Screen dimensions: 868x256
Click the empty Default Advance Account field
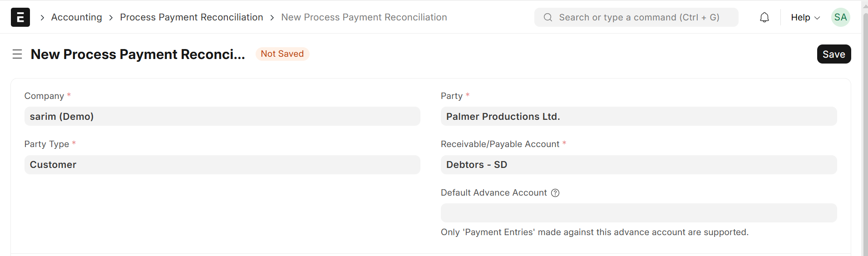638,213
